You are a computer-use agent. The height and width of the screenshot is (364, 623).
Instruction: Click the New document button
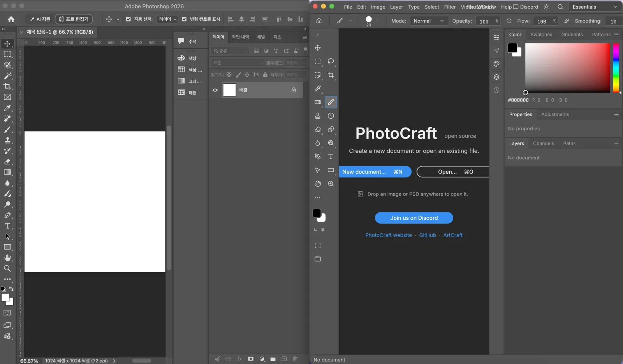click(375, 172)
